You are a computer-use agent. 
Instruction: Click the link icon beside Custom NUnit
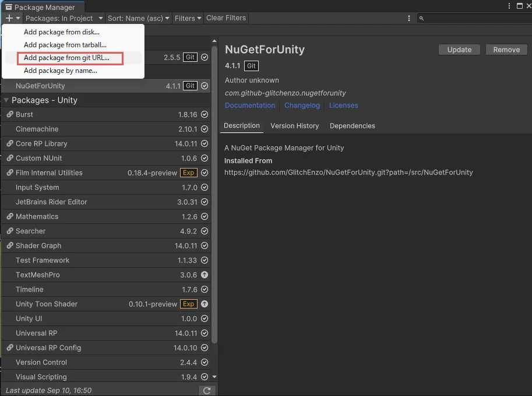click(10, 158)
